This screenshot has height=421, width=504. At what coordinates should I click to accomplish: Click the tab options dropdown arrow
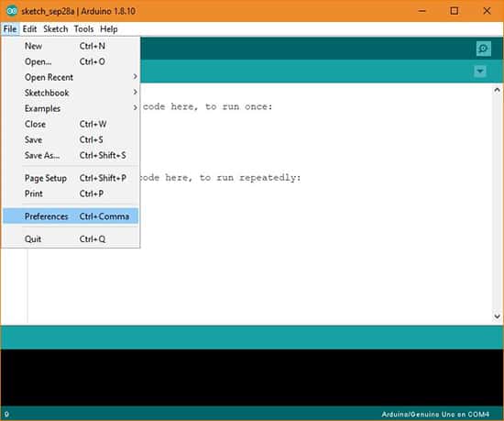[x=480, y=71]
